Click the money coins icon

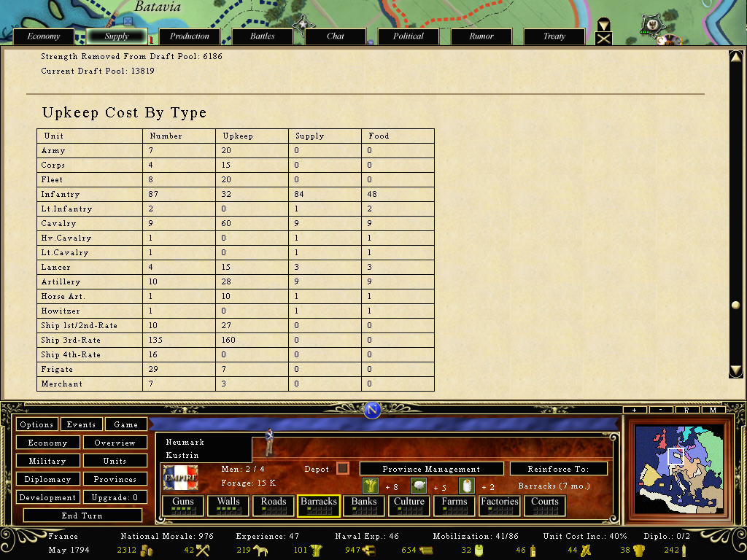pos(147,551)
